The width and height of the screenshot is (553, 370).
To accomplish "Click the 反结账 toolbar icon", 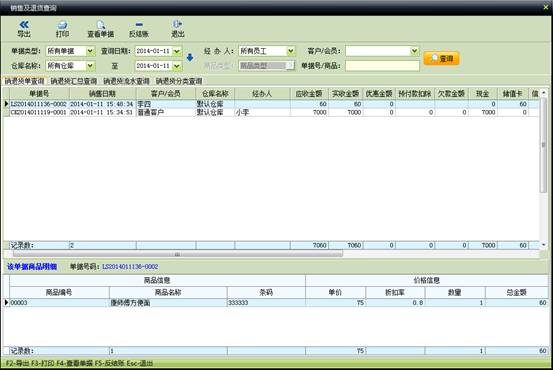I will (x=139, y=29).
